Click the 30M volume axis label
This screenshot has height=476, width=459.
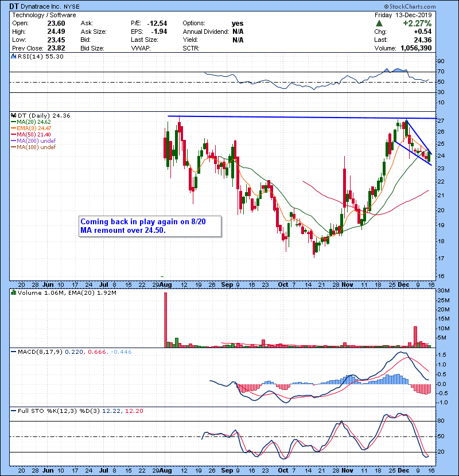pyautogui.click(x=444, y=291)
